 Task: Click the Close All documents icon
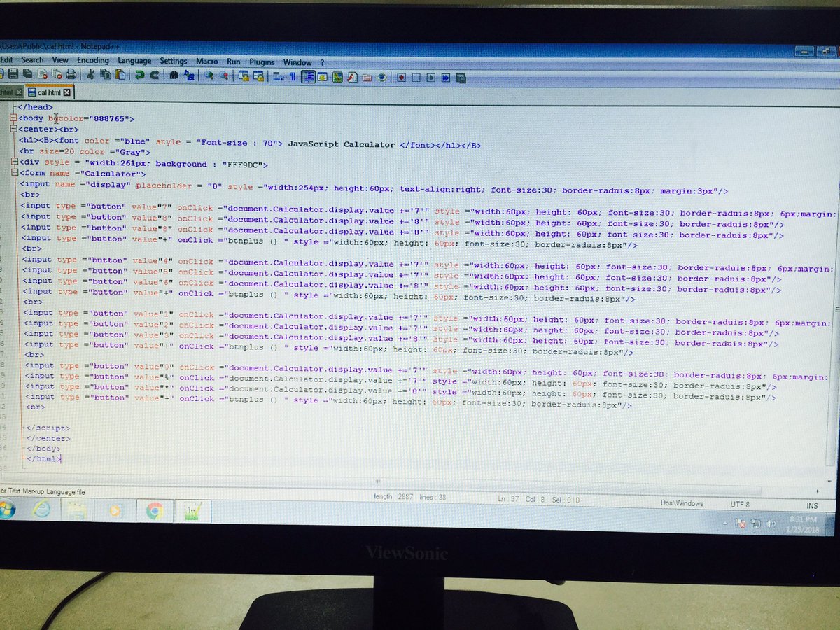point(57,74)
